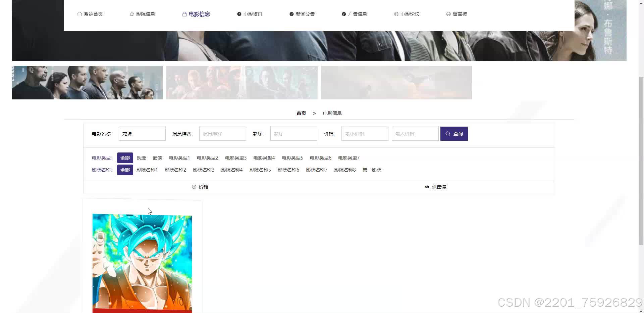The width and height of the screenshot is (644, 313).
Task: Filter by 影院名称6
Action: [288, 170]
